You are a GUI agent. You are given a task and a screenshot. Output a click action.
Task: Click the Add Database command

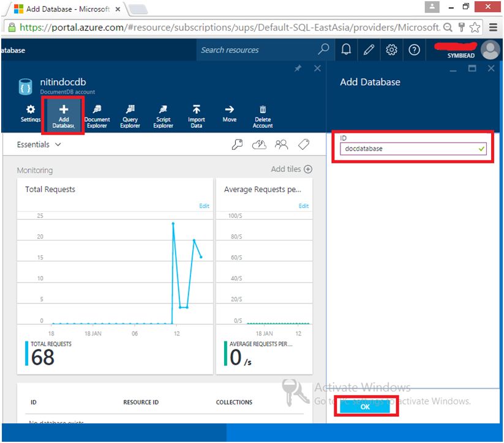[x=63, y=116]
